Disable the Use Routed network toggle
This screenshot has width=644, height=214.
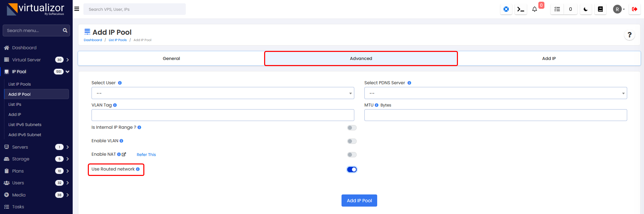coord(352,170)
